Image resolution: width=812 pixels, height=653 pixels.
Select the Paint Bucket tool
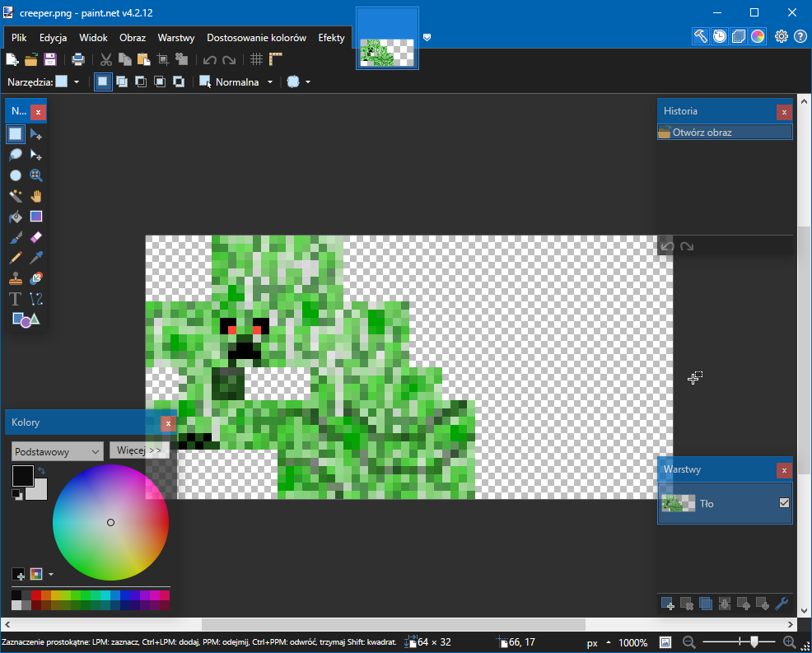tap(16, 217)
